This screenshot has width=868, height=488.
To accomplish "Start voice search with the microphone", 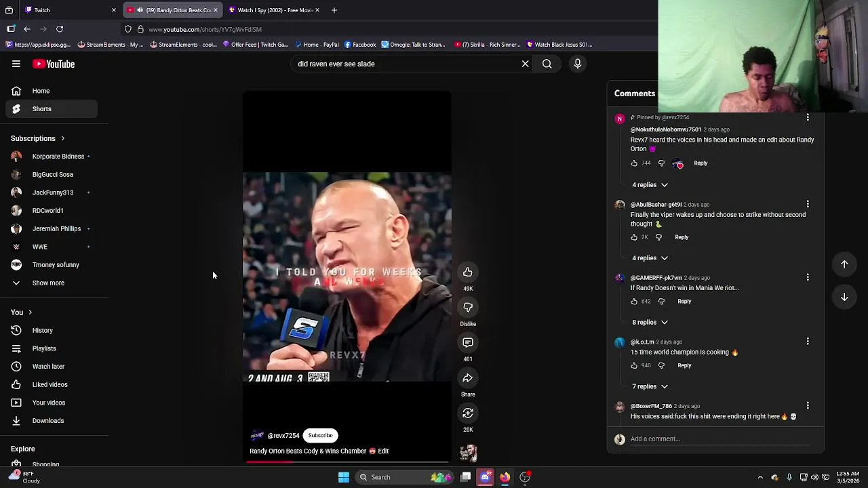I will click(578, 64).
